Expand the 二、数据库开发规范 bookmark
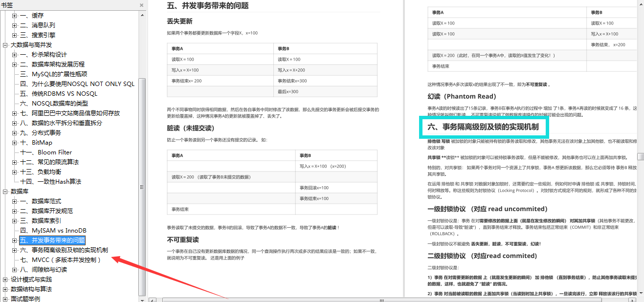The height and width of the screenshot is (302, 644). click(x=15, y=211)
